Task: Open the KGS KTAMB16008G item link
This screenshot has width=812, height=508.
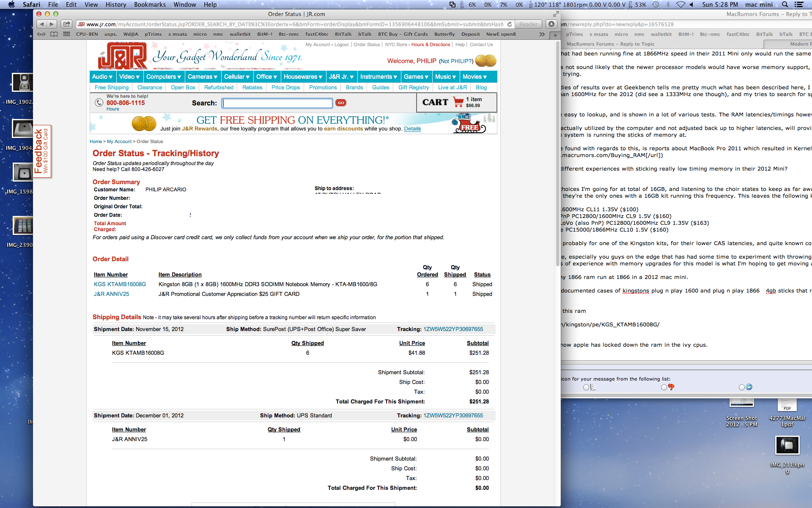Action: pos(120,284)
